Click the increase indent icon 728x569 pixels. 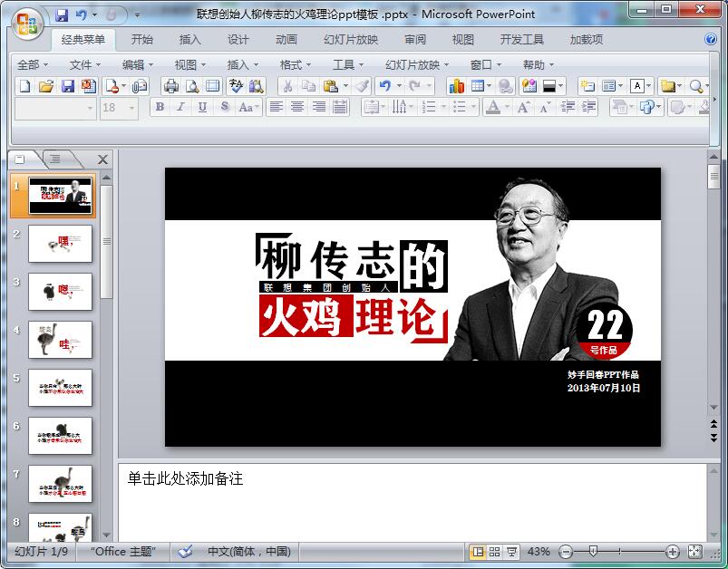tap(588, 108)
